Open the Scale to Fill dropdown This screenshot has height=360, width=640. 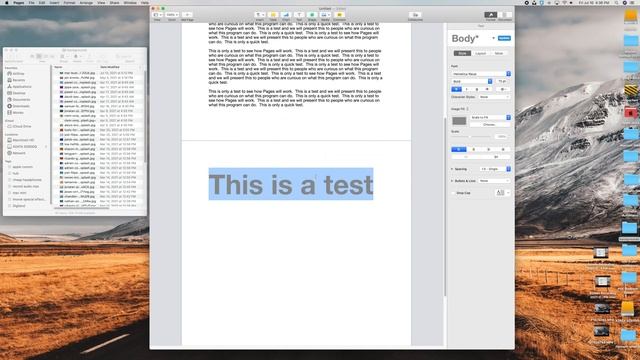coord(490,118)
